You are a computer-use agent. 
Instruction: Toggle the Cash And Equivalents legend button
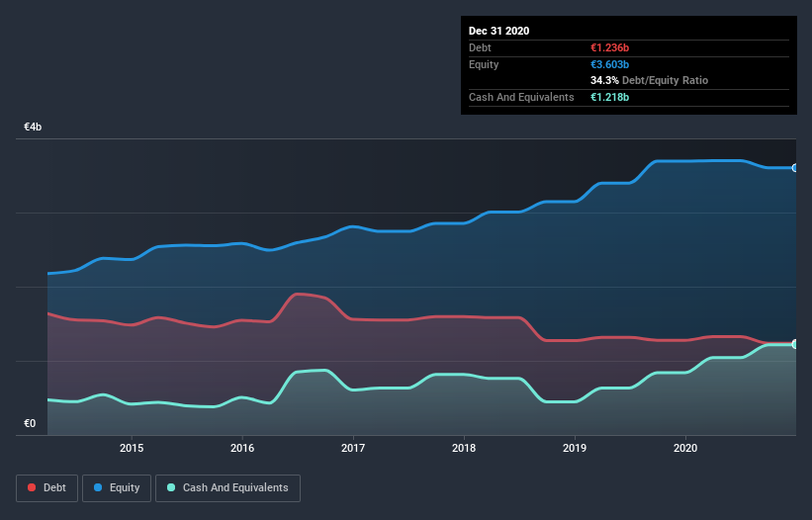[227, 488]
